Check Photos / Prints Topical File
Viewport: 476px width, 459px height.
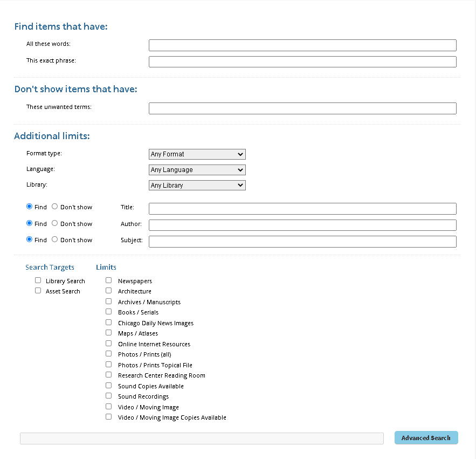point(108,364)
